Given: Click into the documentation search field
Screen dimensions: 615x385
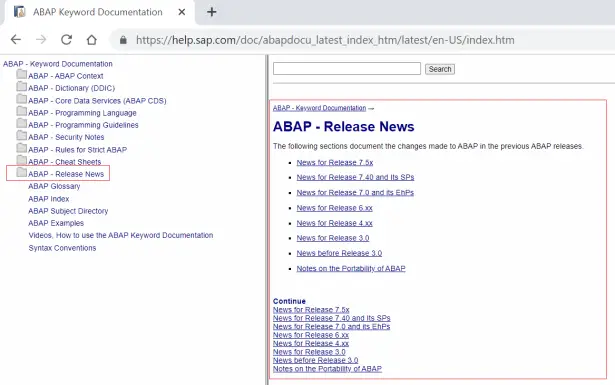Looking at the screenshot, I should point(347,69).
